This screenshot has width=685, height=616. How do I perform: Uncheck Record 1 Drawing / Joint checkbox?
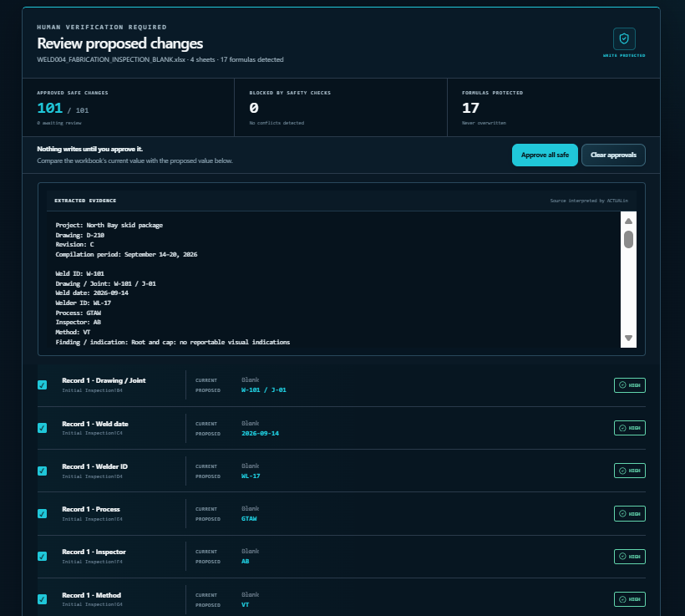[42, 384]
